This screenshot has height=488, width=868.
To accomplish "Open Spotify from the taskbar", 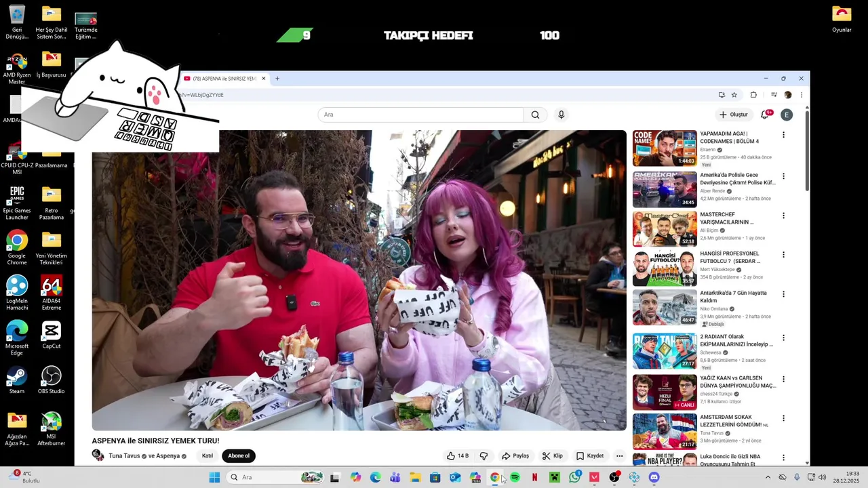I will (515, 478).
